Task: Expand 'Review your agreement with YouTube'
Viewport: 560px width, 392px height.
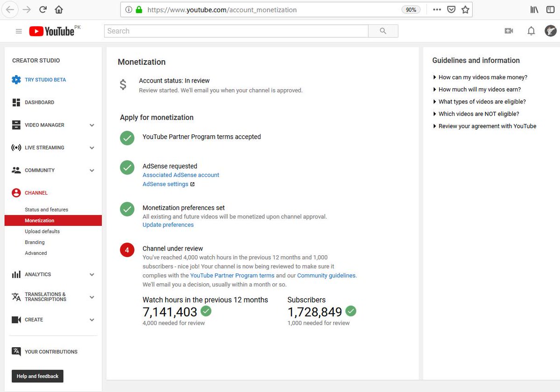Action: [484, 126]
